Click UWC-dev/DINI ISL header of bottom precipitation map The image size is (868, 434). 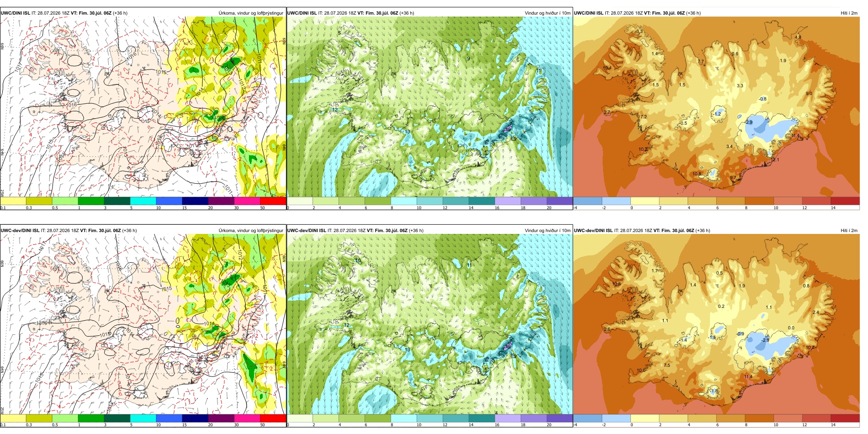(x=20, y=231)
